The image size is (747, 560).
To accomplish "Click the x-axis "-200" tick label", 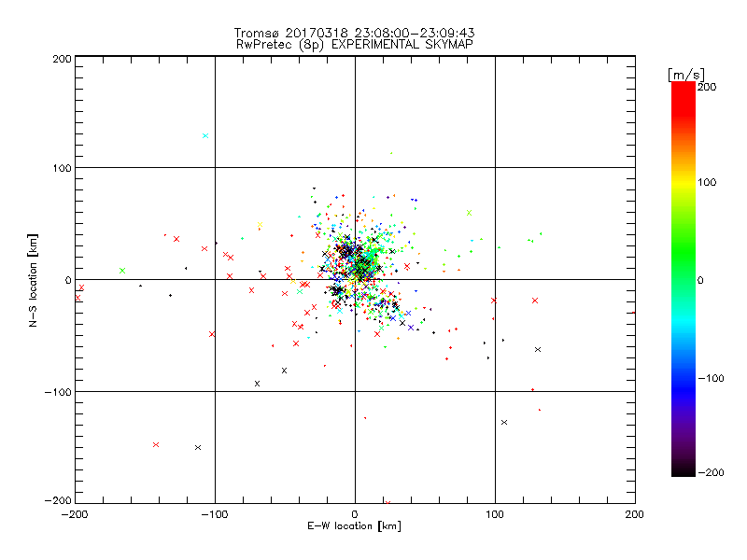I will click(x=75, y=514).
